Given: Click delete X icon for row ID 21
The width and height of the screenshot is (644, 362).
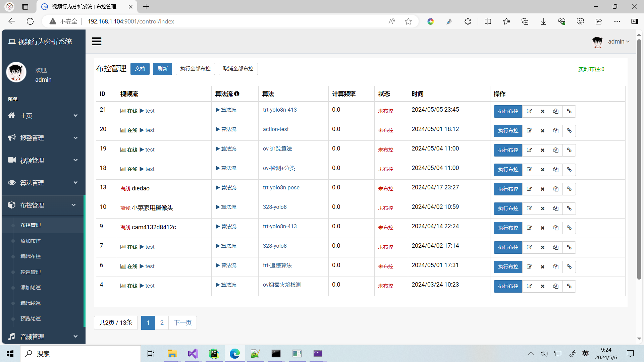Looking at the screenshot, I should point(543,111).
